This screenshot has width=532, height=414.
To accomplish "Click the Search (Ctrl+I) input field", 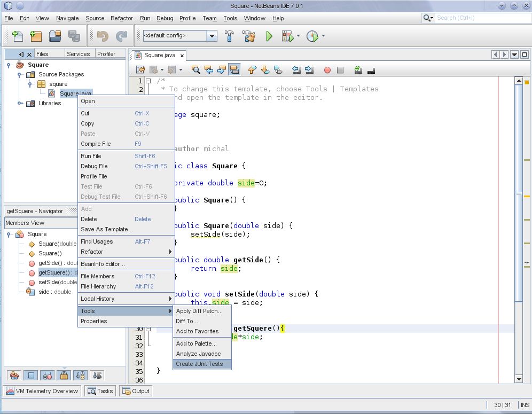I will click(483, 18).
